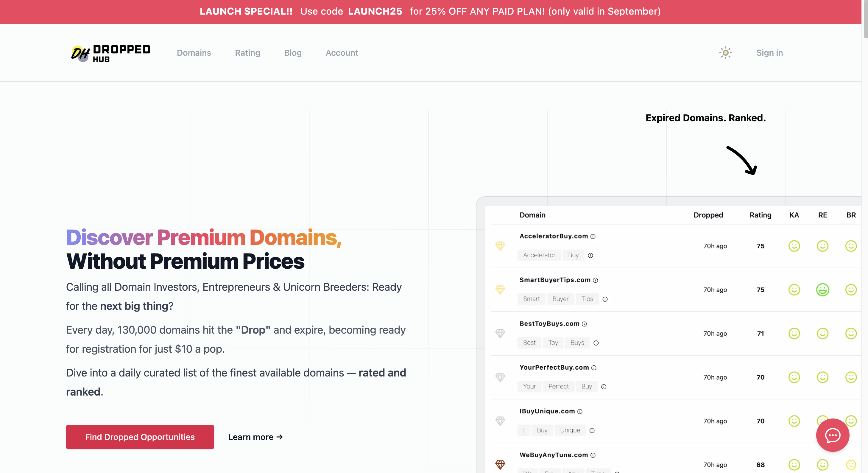Click info icon next to IBuyUnique.com name

click(x=579, y=412)
